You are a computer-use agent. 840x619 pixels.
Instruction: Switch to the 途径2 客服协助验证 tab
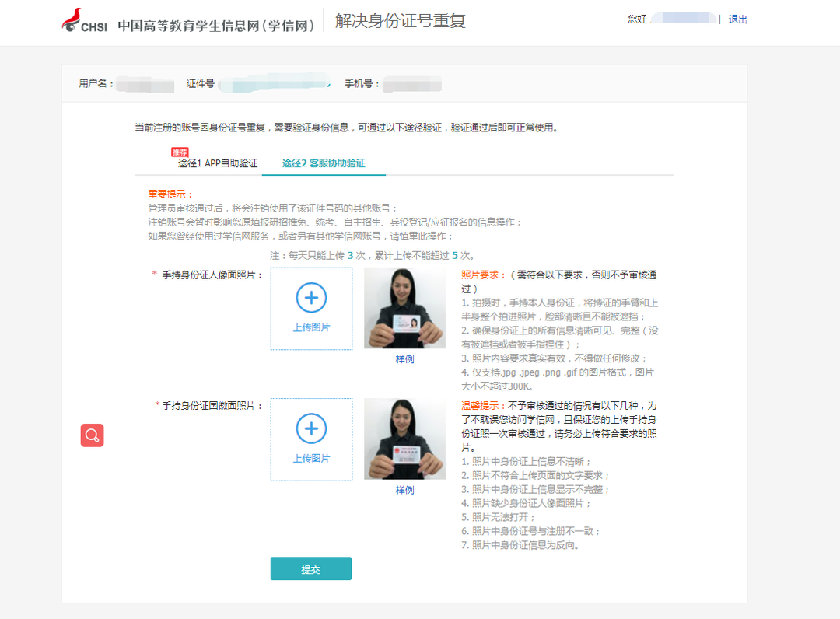[324, 164]
